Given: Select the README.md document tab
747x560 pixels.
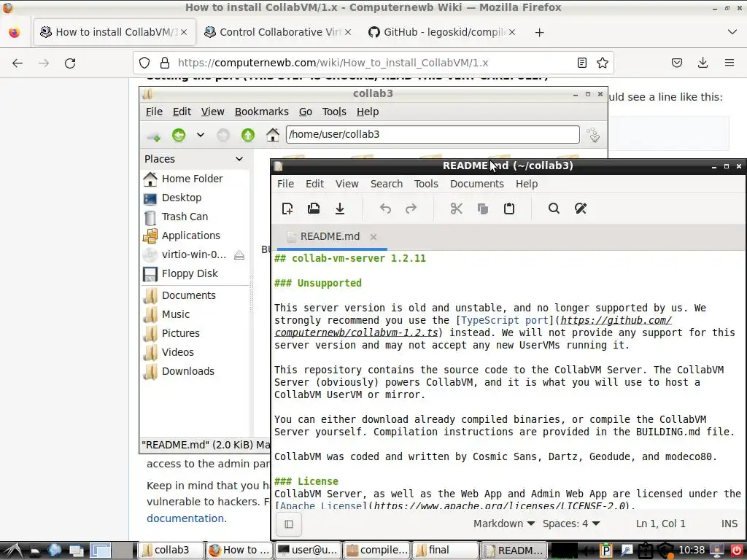Looking at the screenshot, I should tap(330, 237).
